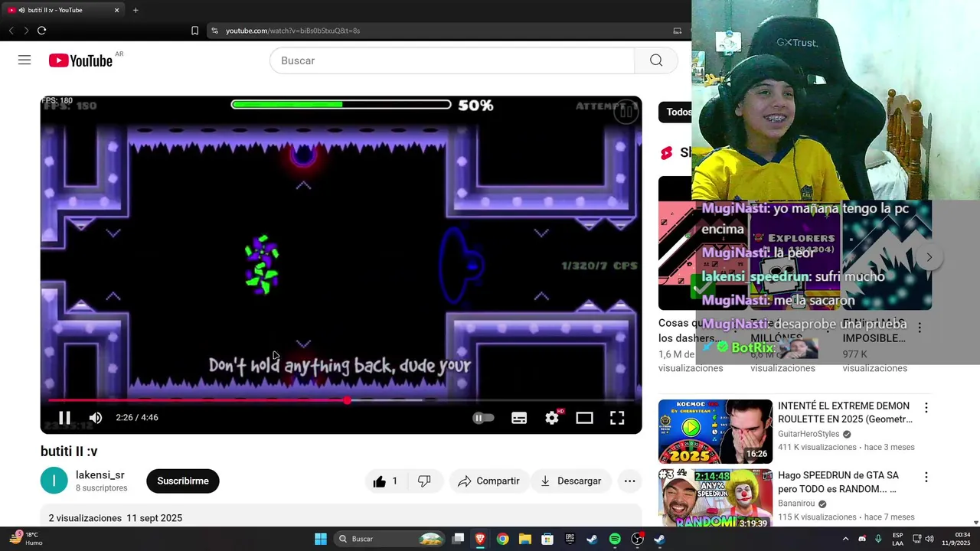Visit the GuitarHeroStyles channel
This screenshot has height=551, width=980.
point(808,434)
